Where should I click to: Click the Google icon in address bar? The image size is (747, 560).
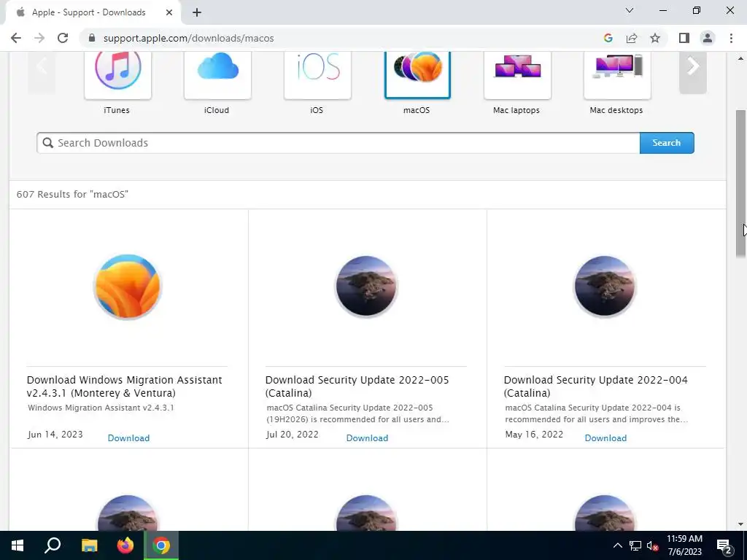[608, 38]
